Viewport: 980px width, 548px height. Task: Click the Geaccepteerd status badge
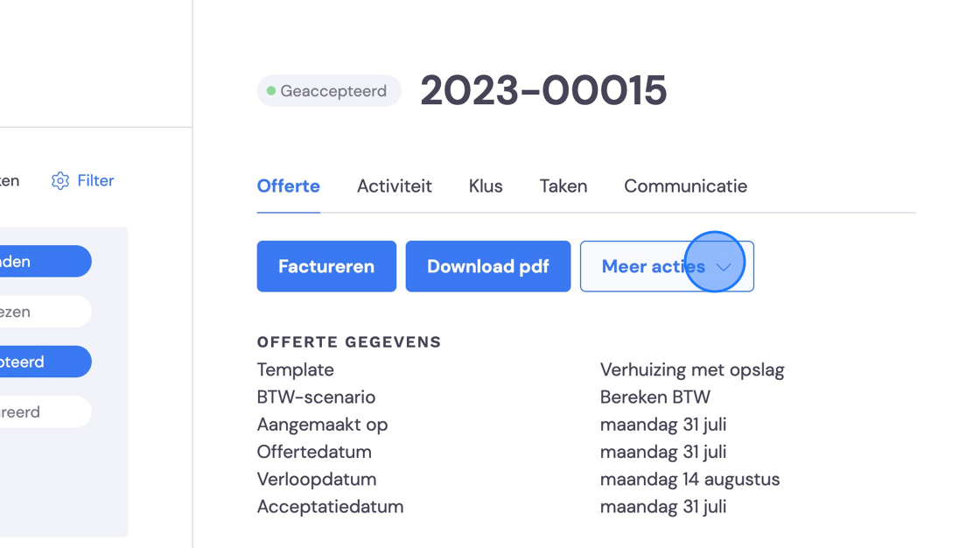tap(329, 91)
